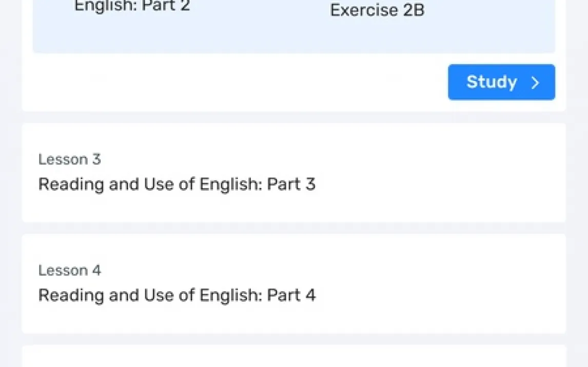Screen dimensions: 588x367
Task: Click the Lesson 4 label text
Action: click(x=70, y=270)
